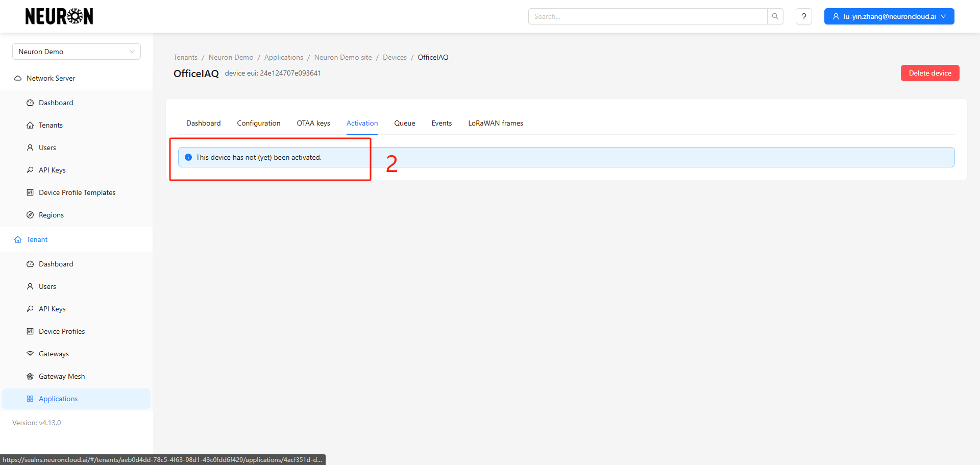Open Device Profile Templates page
Screen dimensions: 980x465
[77, 192]
